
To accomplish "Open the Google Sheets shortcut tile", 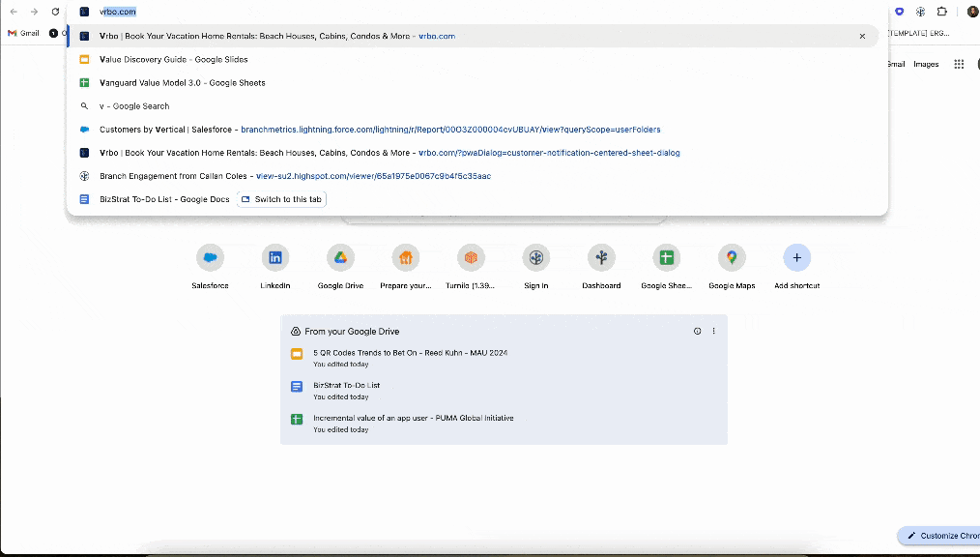I will (x=666, y=258).
